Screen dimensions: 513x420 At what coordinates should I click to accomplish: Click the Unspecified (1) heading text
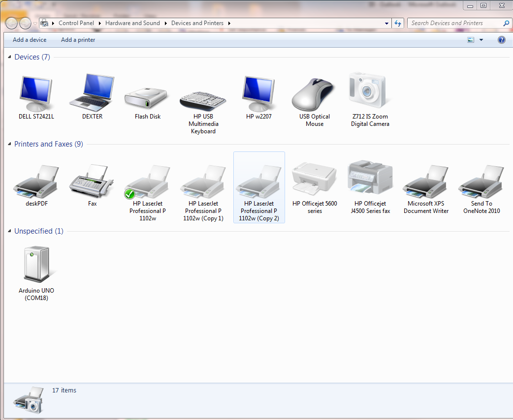click(x=38, y=231)
